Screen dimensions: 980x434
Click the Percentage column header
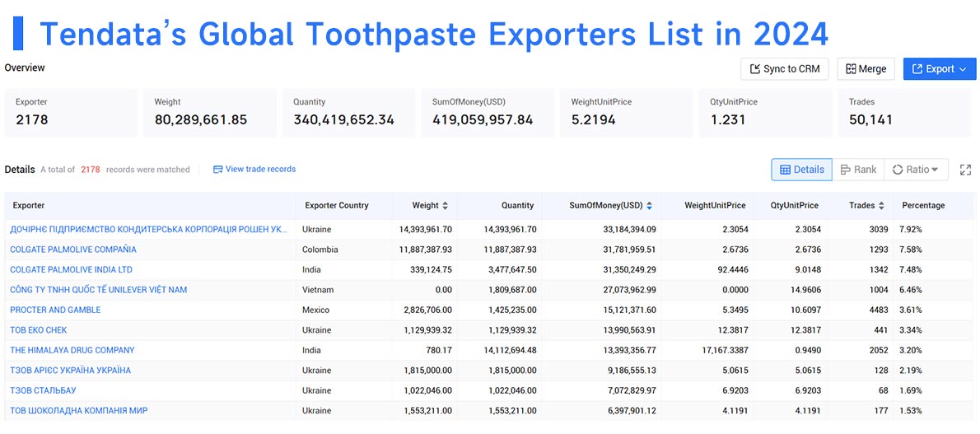pos(923,205)
